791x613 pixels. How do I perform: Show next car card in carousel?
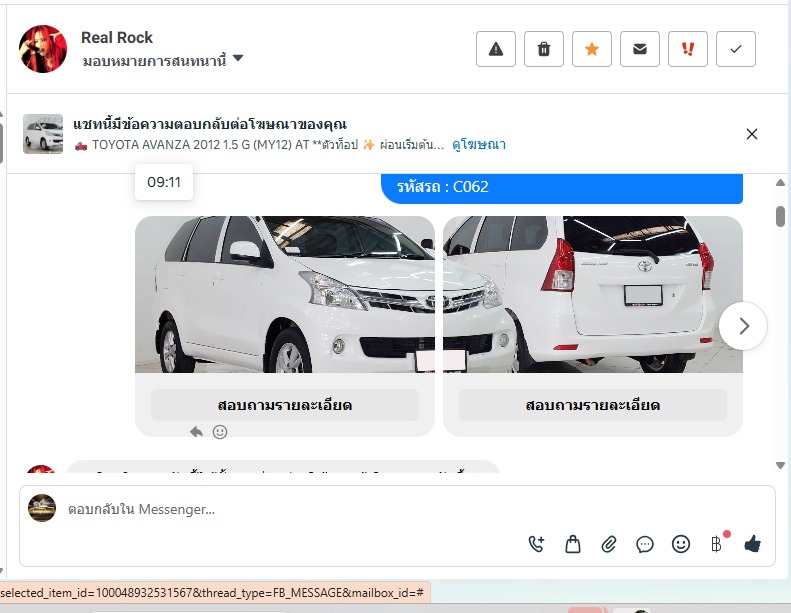(x=743, y=326)
